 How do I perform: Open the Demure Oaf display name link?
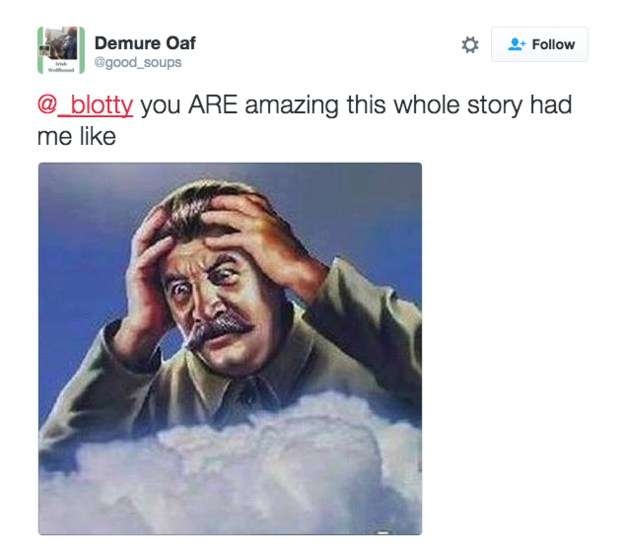(x=145, y=43)
